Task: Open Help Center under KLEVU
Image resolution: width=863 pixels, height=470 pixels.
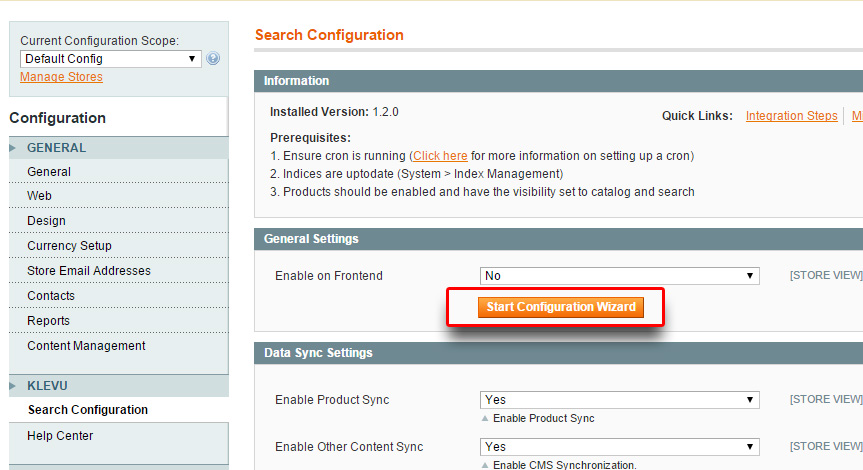Action: [x=60, y=436]
